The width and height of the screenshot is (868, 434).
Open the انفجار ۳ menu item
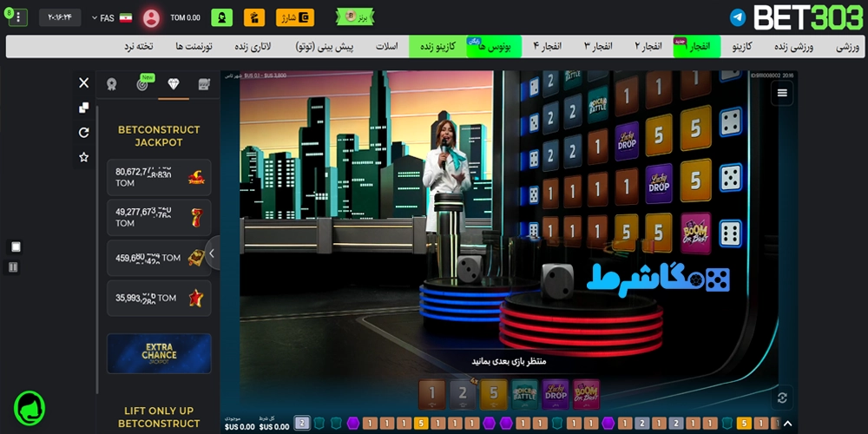[598, 47]
